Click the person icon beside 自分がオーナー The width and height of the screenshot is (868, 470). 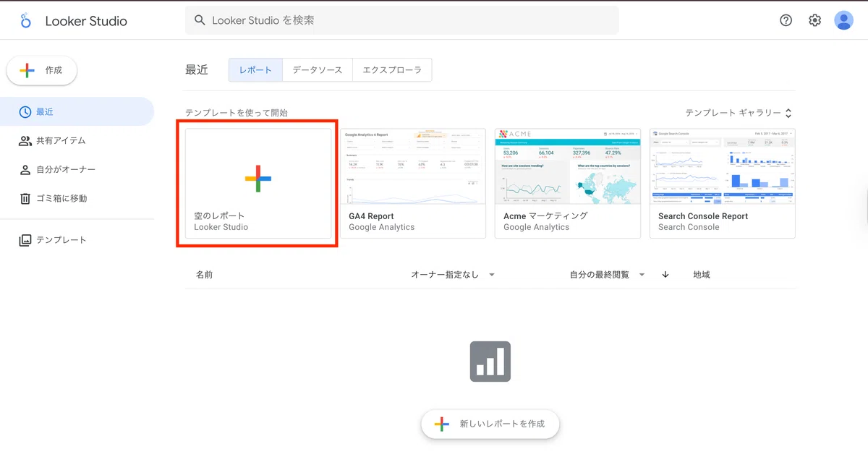[x=25, y=170]
